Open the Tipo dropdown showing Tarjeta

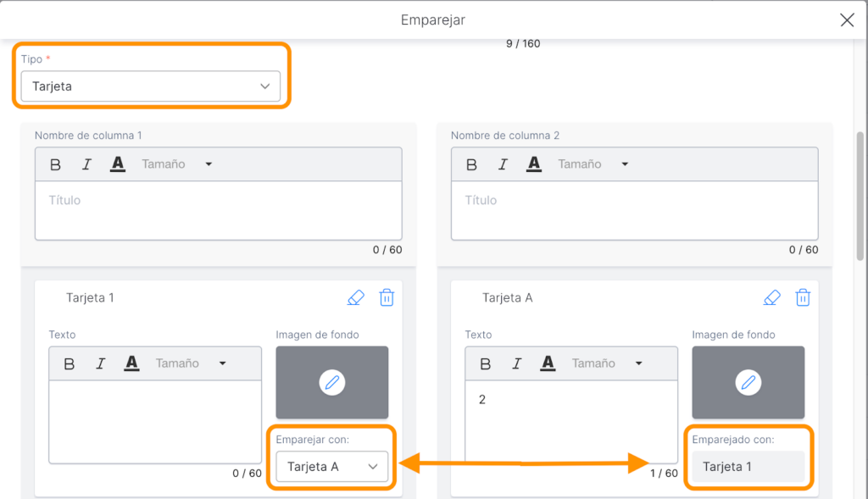pyautogui.click(x=150, y=86)
